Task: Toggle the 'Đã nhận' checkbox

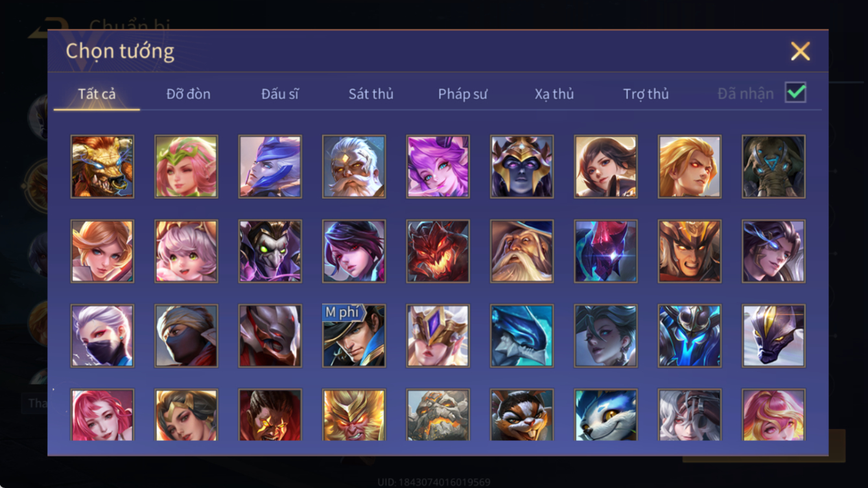Action: click(795, 93)
